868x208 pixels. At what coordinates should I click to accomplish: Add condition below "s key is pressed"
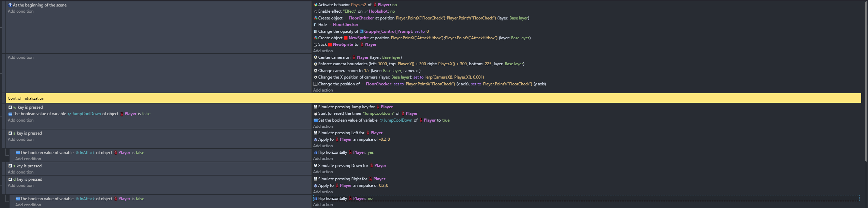click(x=21, y=172)
